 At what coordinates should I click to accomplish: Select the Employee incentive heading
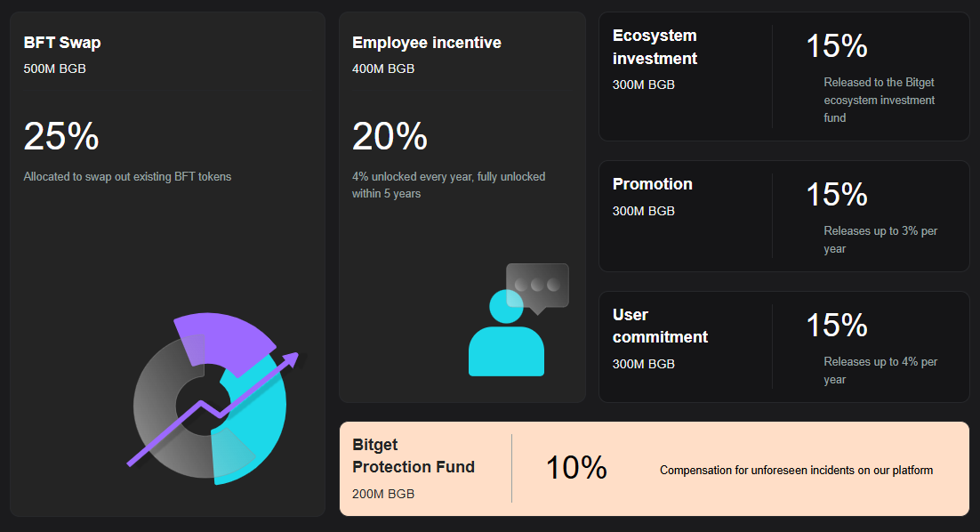(427, 43)
